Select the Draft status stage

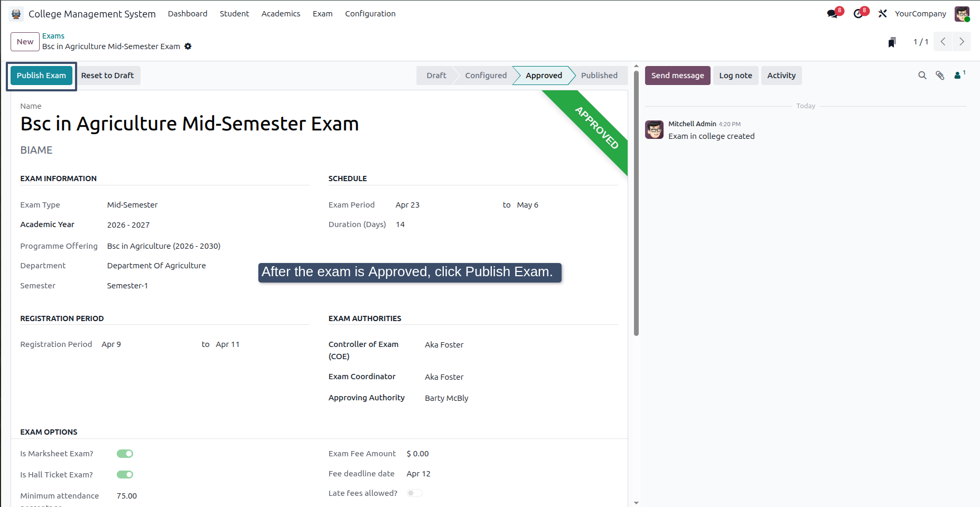tap(436, 76)
